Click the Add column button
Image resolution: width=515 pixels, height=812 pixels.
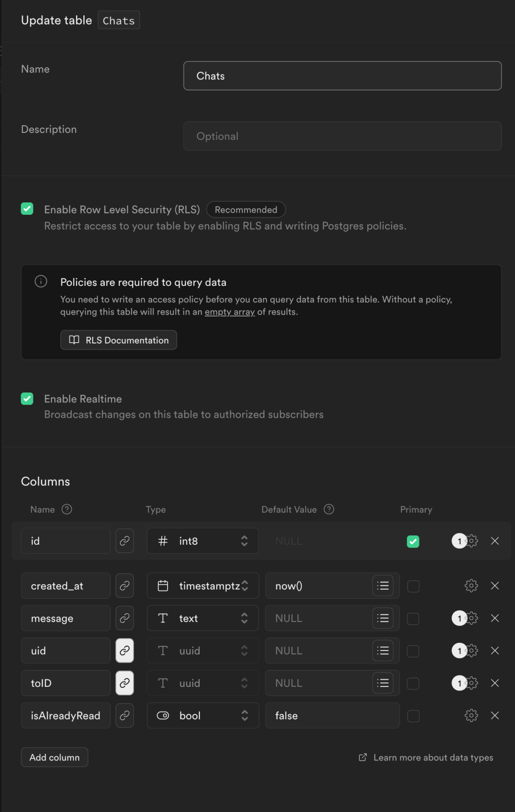coord(55,757)
